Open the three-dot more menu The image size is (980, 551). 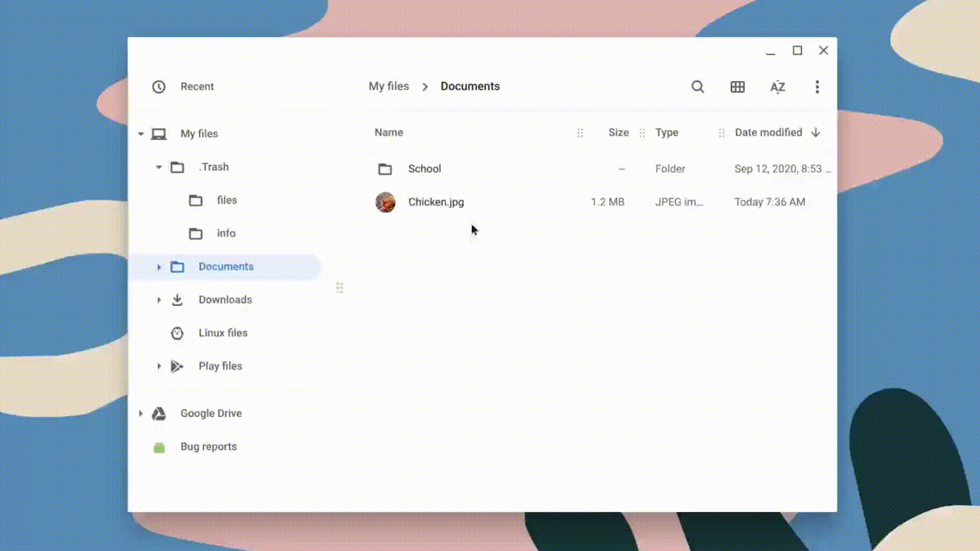(x=817, y=87)
